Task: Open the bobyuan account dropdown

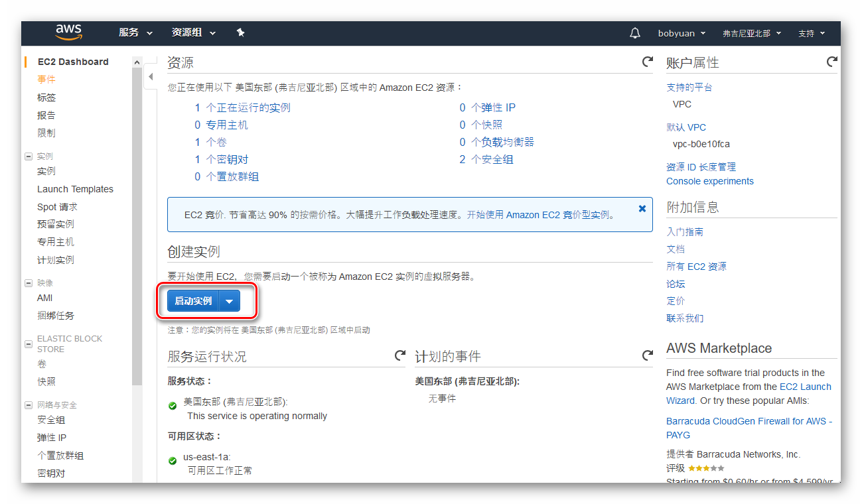Action: point(682,33)
